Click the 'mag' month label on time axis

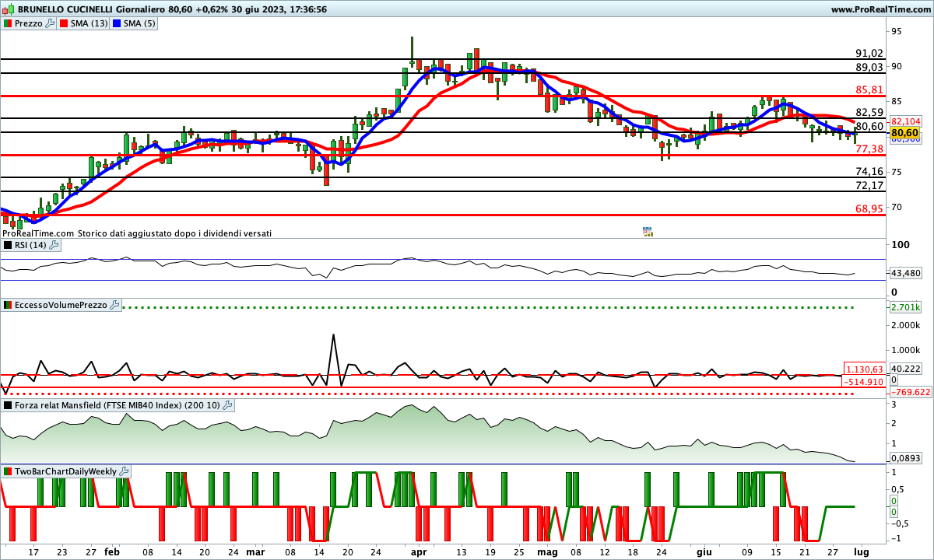point(548,551)
